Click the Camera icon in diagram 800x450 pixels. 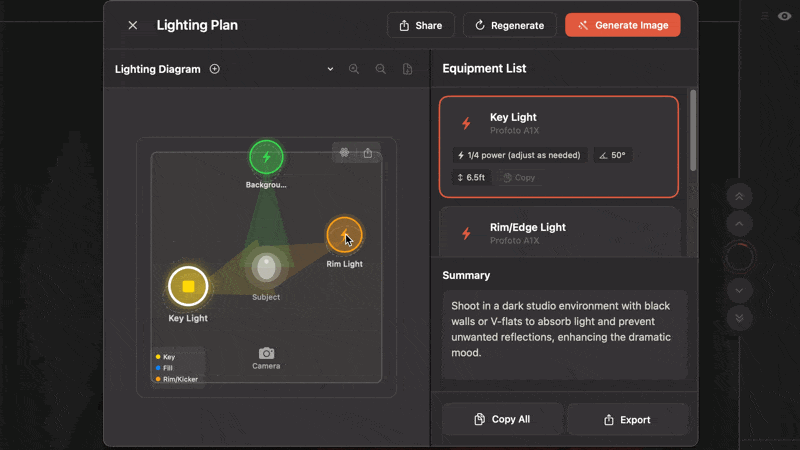[x=266, y=353]
